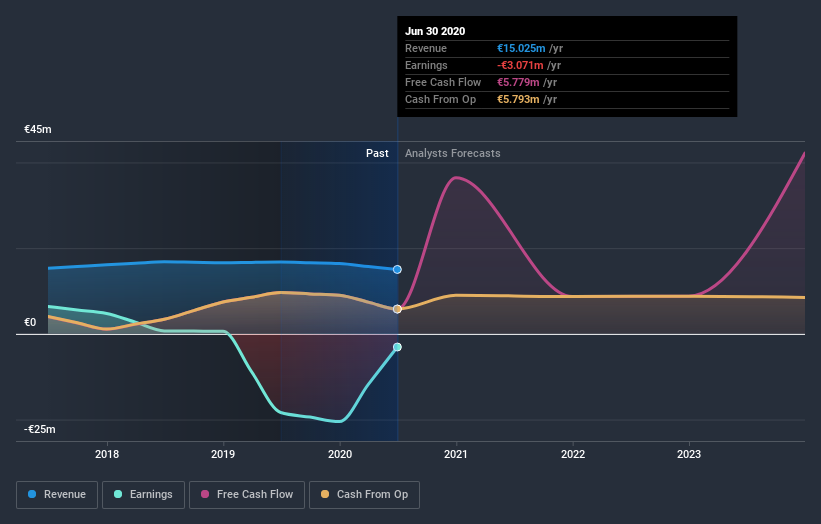Click the -€25m y-axis label
The image size is (821, 524).
coord(39,429)
